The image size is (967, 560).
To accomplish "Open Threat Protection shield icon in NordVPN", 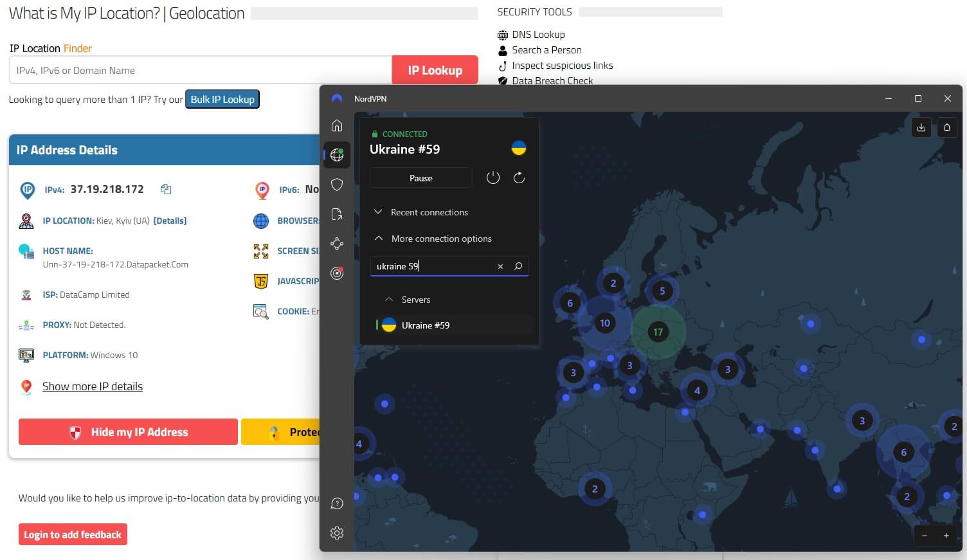I will coord(337,185).
